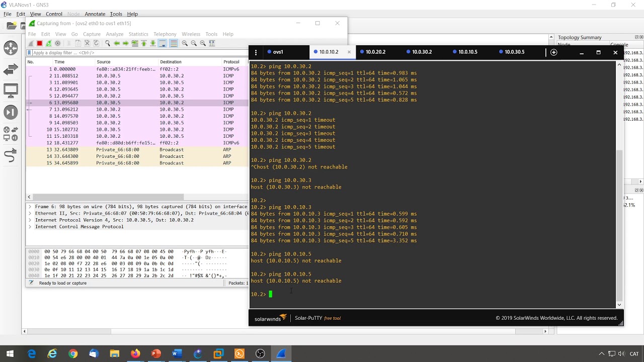Switch to the 10.0.20.2 terminal tab
This screenshot has height=362, width=644.
(375, 52)
